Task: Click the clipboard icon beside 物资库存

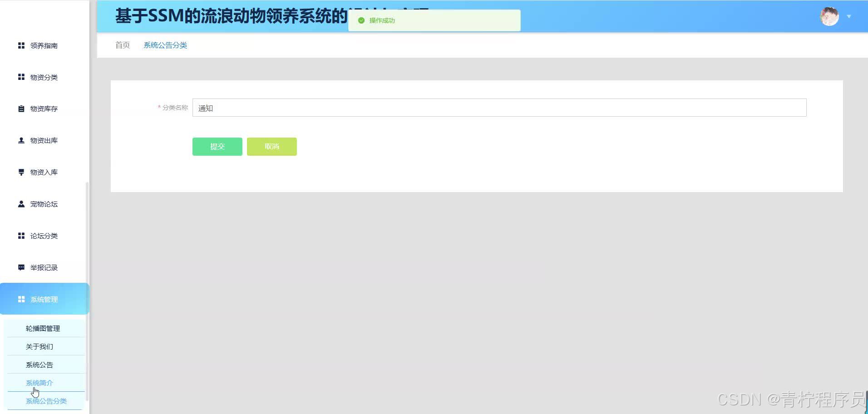Action: [21, 108]
